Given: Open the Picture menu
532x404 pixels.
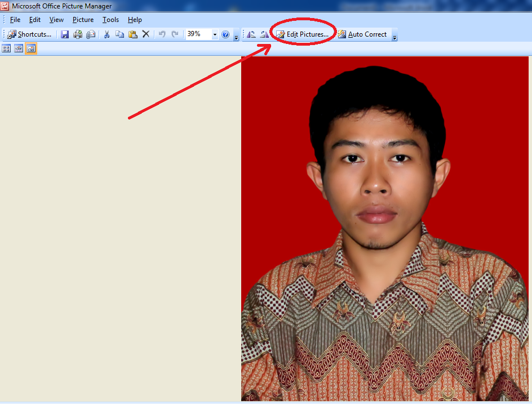Looking at the screenshot, I should point(83,19).
